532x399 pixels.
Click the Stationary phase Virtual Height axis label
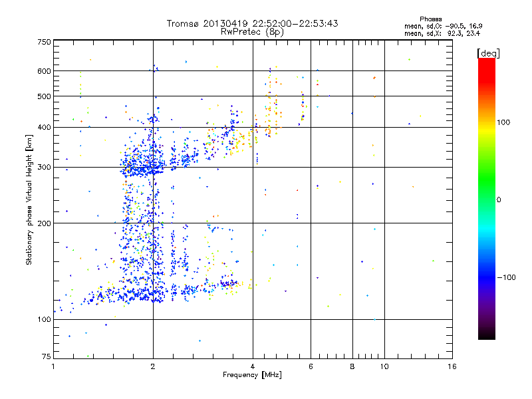point(29,199)
